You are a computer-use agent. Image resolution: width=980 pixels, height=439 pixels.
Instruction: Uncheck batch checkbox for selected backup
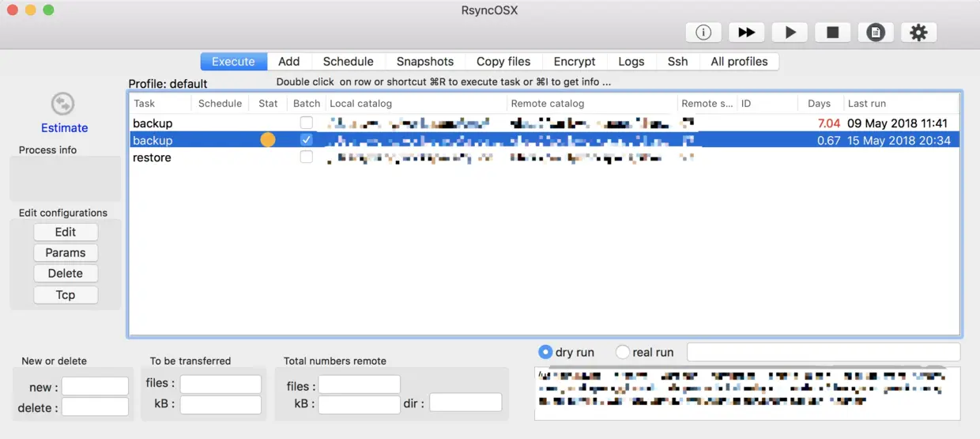pyautogui.click(x=306, y=140)
